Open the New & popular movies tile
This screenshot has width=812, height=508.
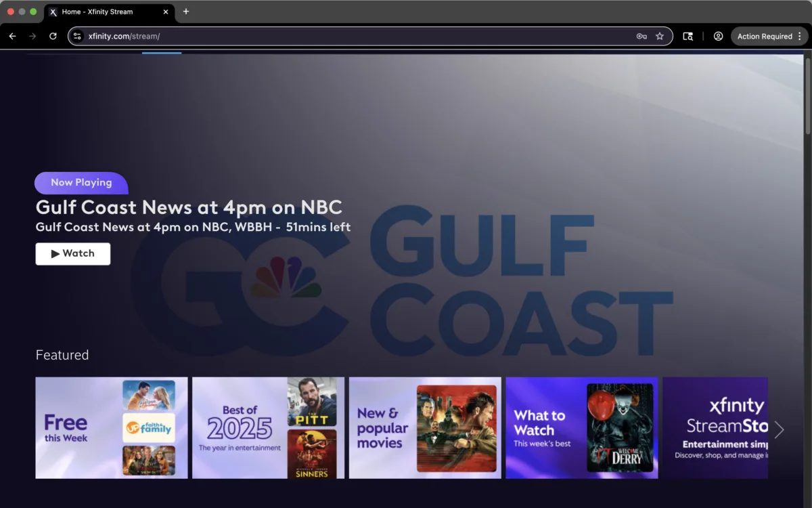click(x=425, y=428)
